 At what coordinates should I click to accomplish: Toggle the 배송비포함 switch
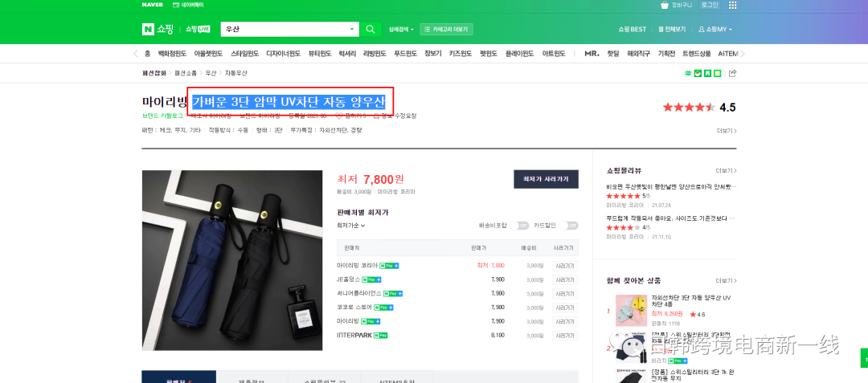pos(520,226)
